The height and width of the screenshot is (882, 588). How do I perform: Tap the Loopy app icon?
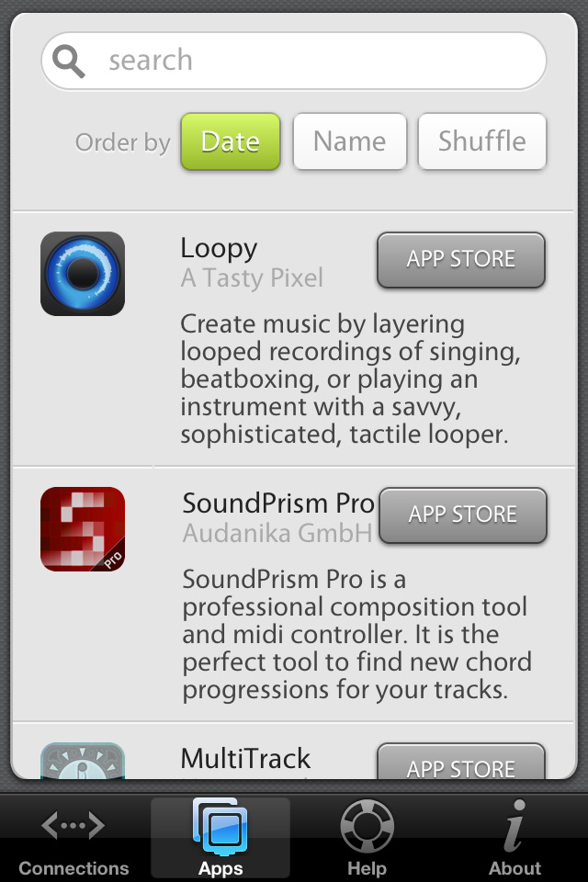click(x=83, y=274)
